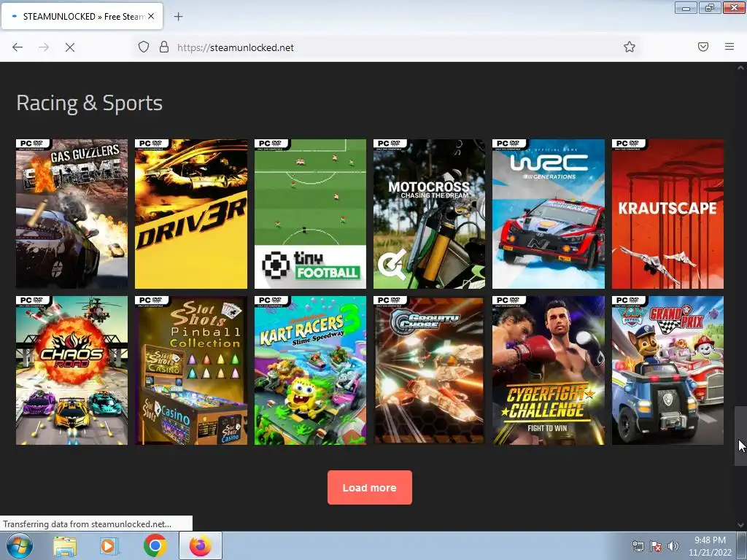
Task: Open the Action Center flag icon
Action: tap(656, 546)
